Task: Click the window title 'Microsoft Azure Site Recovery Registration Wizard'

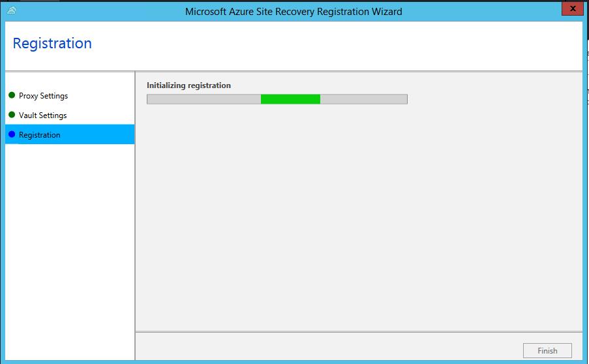Action: (294, 12)
